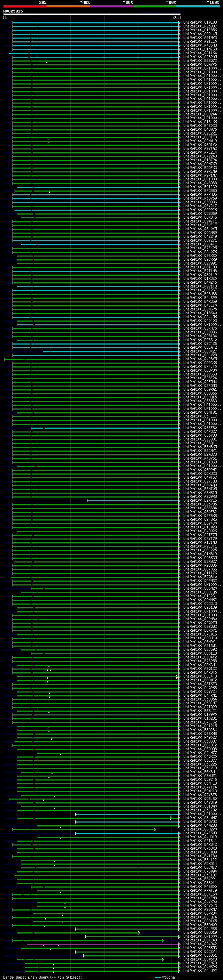This screenshot has width=223, height=980.
Task: Click the arrowhead ending UniRef100_B0W5Y8 alignment
Action: (x=163, y=960)
